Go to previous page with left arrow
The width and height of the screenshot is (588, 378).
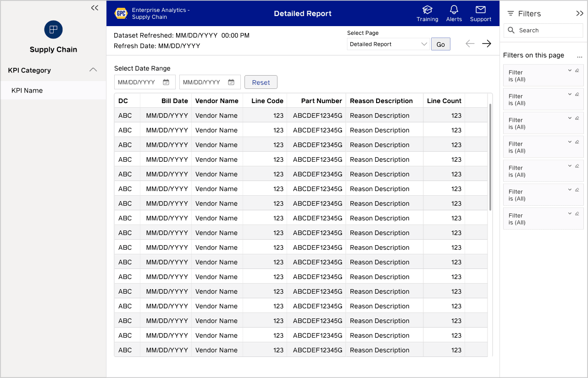(470, 44)
